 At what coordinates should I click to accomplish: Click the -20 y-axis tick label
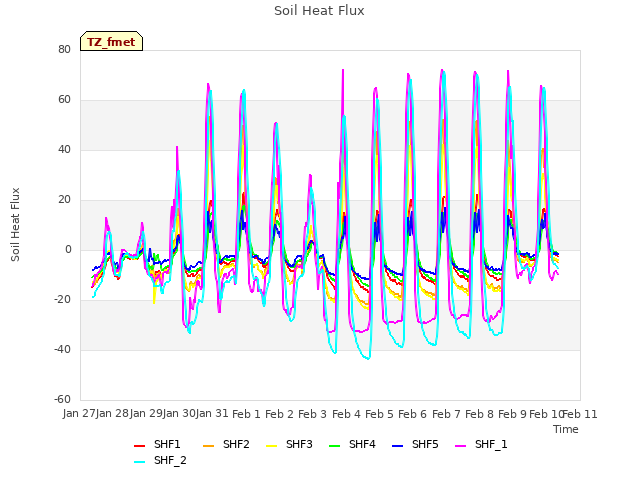click(x=62, y=300)
